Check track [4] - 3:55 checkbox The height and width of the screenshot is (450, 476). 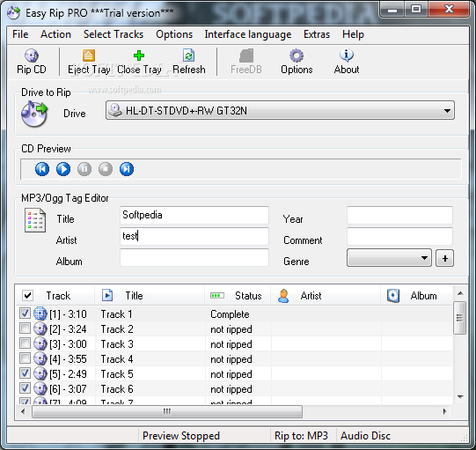pyautogui.click(x=25, y=358)
